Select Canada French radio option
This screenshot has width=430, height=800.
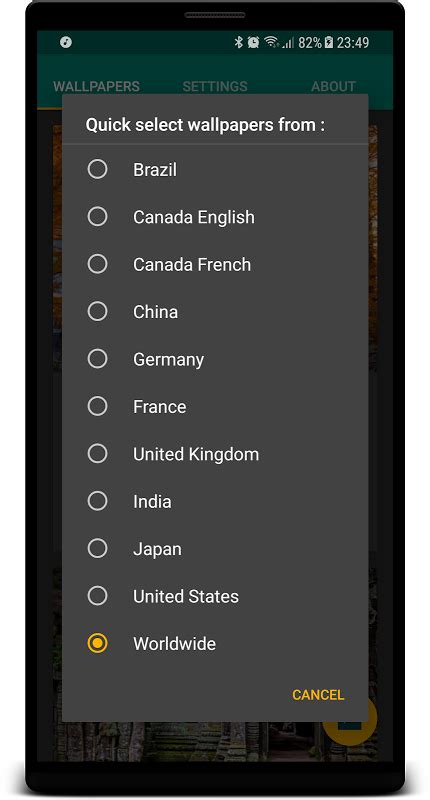(x=97, y=264)
